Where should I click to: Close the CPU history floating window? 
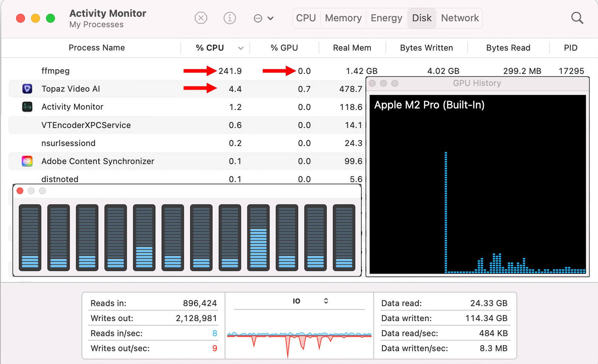coord(20,191)
